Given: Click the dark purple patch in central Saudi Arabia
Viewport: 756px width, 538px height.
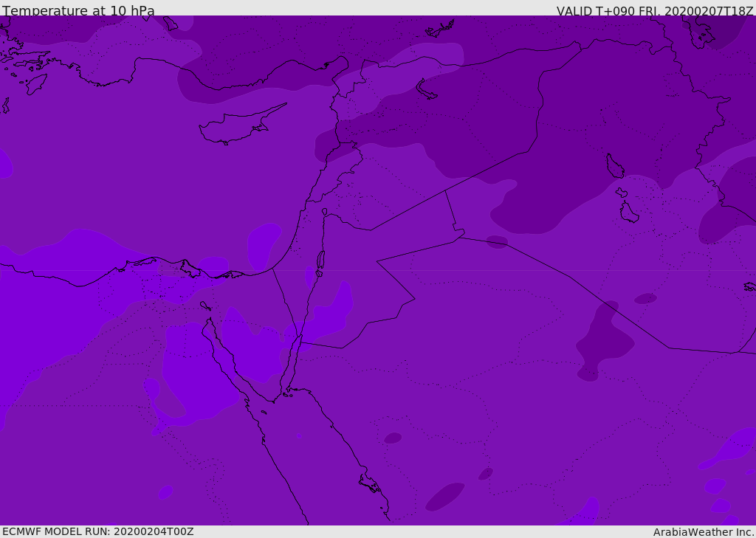Looking at the screenshot, I should [x=604, y=341].
